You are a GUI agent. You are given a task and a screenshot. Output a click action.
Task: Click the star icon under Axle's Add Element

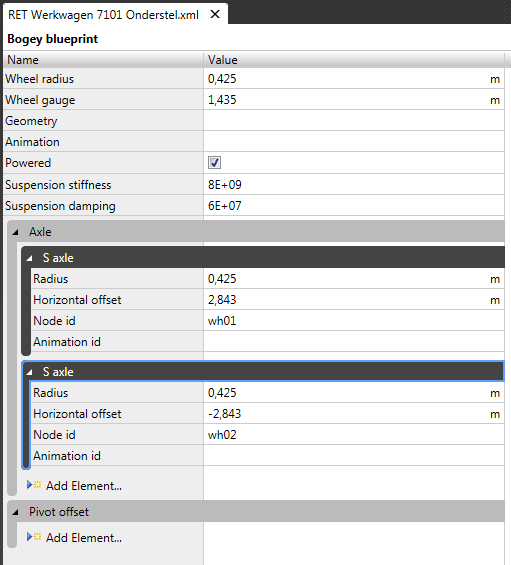37,485
